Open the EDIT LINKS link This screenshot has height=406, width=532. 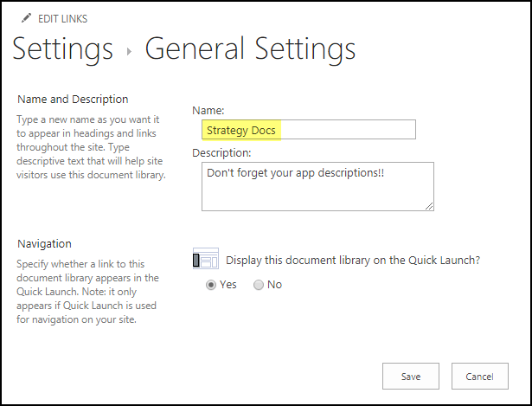[62, 19]
